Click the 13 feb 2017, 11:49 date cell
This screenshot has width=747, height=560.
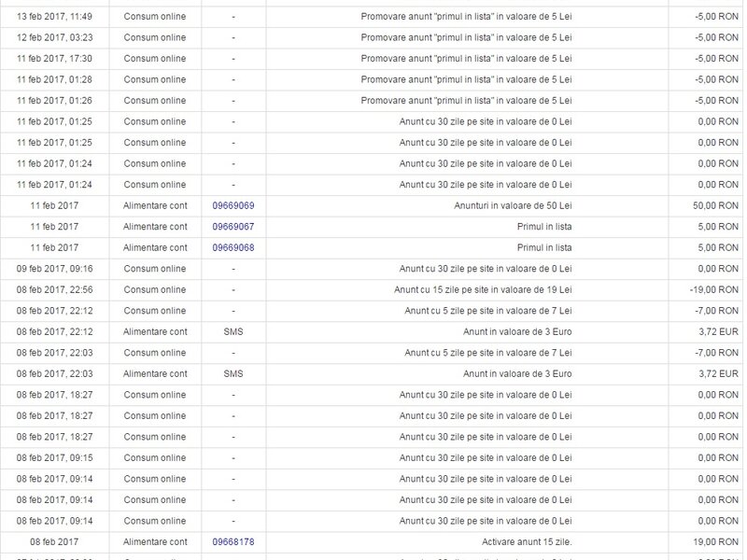coord(54,17)
